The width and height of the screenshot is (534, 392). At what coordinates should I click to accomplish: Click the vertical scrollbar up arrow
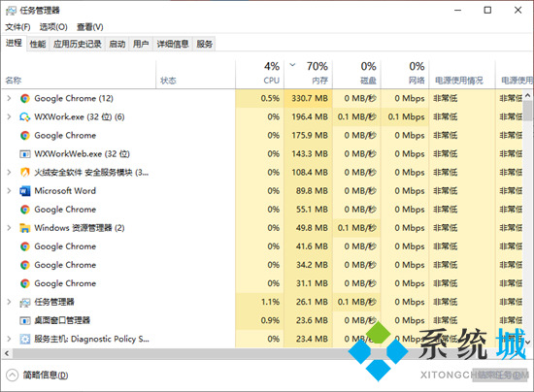coord(528,96)
